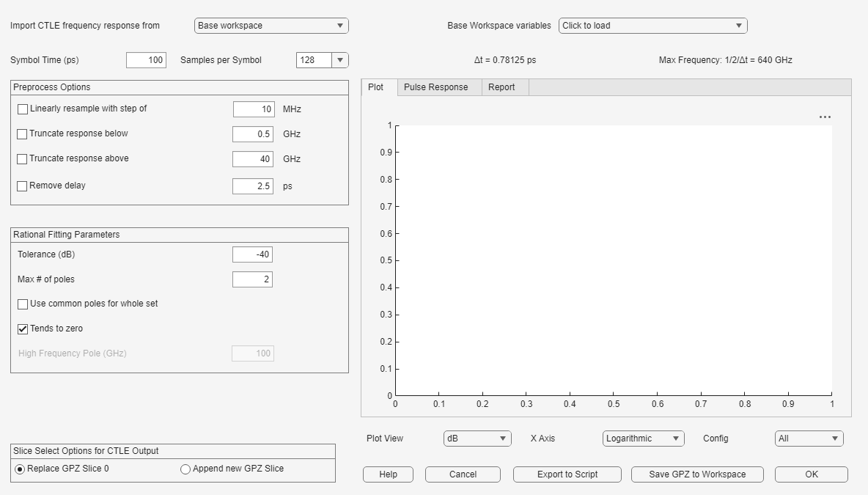Select Replace GPZ Slice 0 radio button
The width and height of the screenshot is (868, 495).
(x=20, y=469)
